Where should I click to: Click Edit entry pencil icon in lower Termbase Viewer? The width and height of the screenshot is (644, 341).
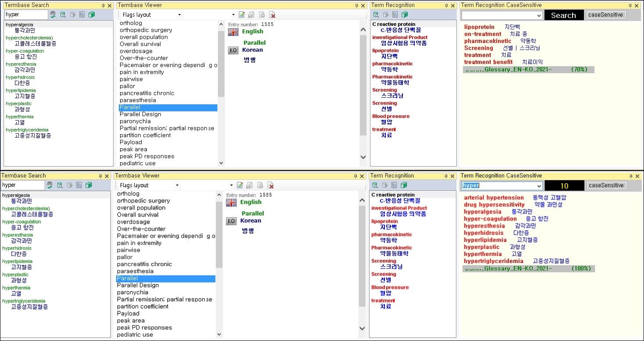[240, 185]
